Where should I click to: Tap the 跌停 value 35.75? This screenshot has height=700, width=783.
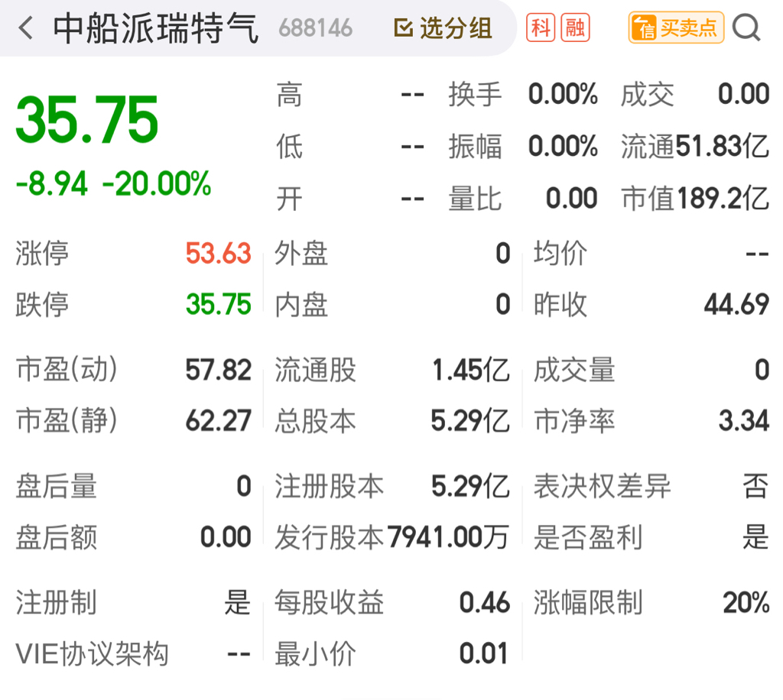[x=218, y=304]
